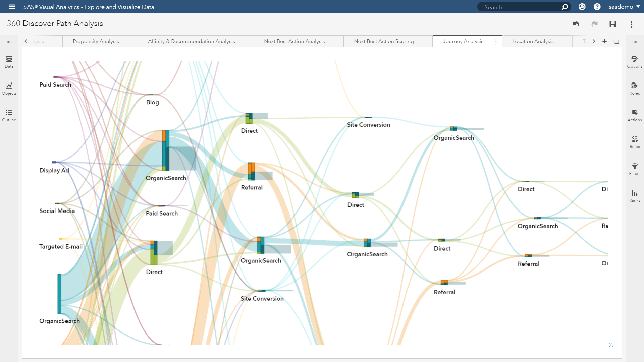Open the hamburger applications menu
The width and height of the screenshot is (644, 362).
pyautogui.click(x=12, y=7)
